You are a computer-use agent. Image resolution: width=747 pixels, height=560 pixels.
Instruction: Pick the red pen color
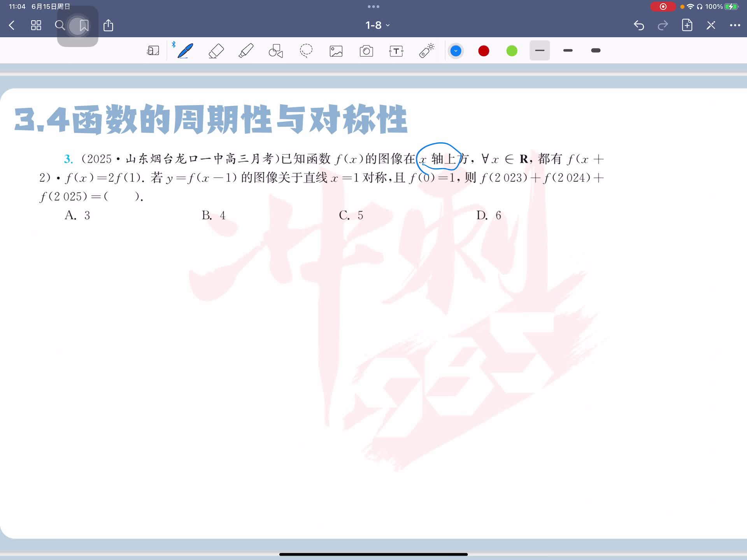point(484,51)
